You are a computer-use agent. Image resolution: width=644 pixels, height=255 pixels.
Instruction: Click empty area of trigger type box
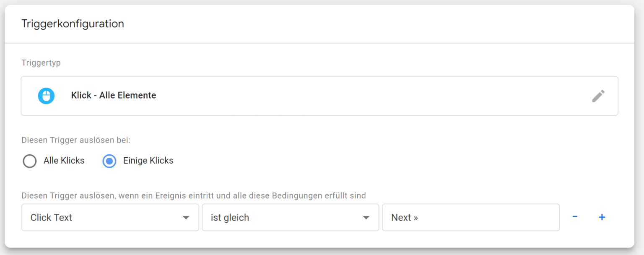click(x=356, y=96)
